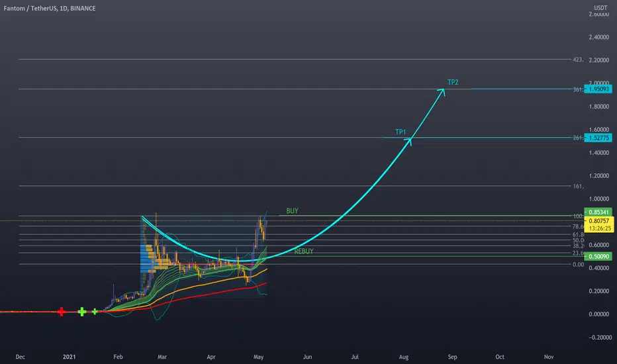Click the Jul date label

355,357
